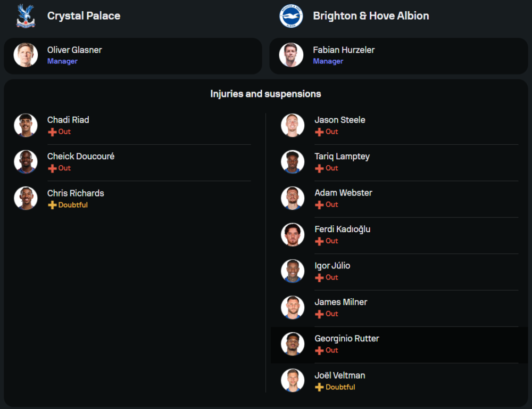This screenshot has height=409, width=532.
Task: Click Adam Webster's player avatar
Action: pos(293,198)
